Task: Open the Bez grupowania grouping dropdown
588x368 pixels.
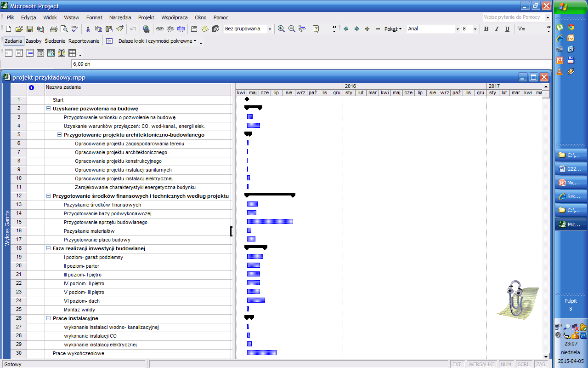Action: (270, 29)
